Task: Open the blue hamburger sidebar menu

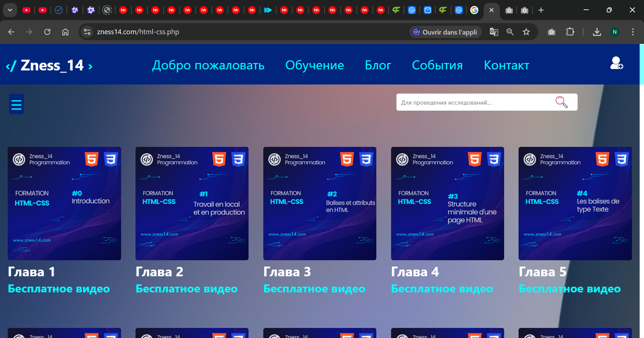Action: pos(16,104)
